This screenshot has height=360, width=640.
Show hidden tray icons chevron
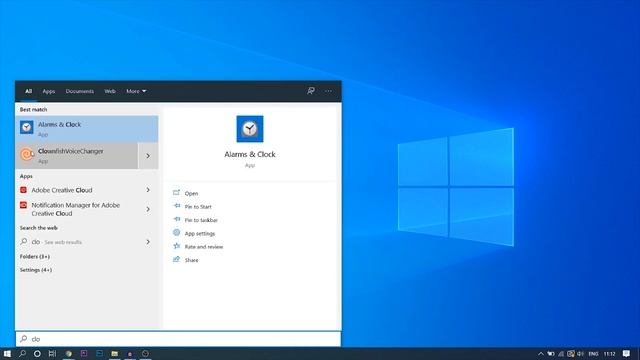point(541,354)
